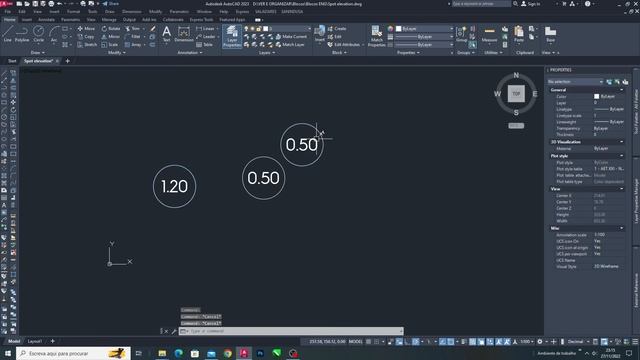Activate the Array command

133,44
